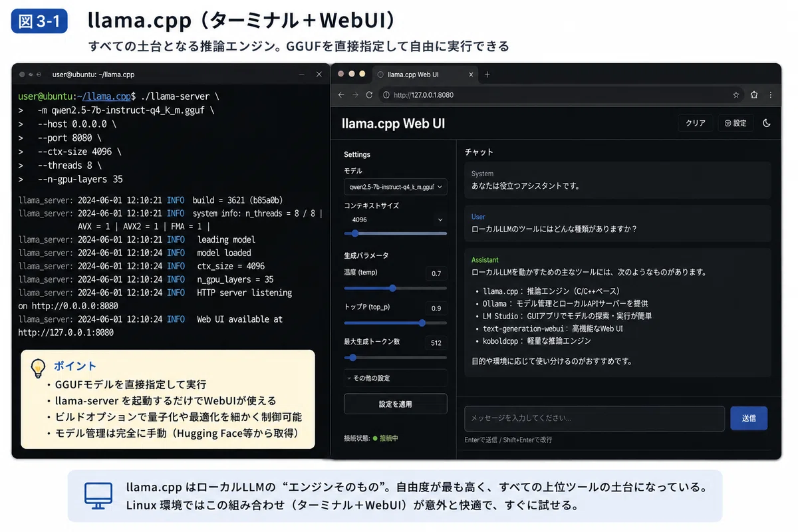
Task: Click the terminal window minimize dash
Action: click(302, 74)
